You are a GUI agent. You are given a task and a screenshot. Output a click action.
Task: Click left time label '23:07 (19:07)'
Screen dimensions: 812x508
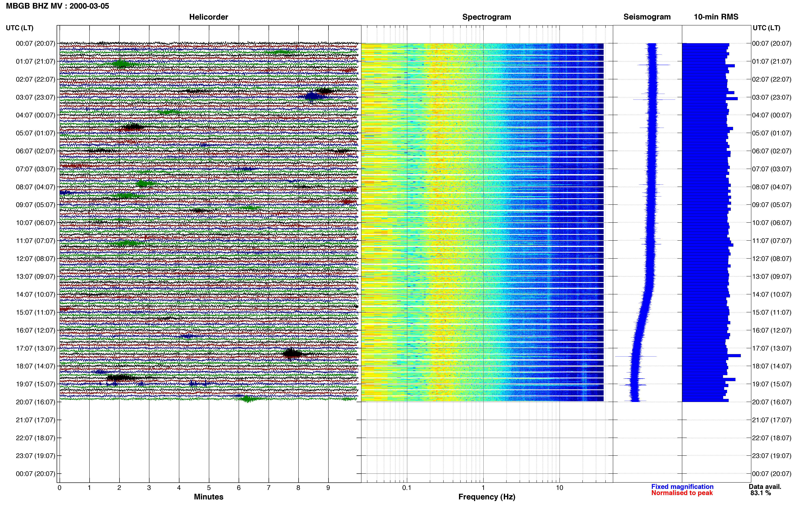35,456
